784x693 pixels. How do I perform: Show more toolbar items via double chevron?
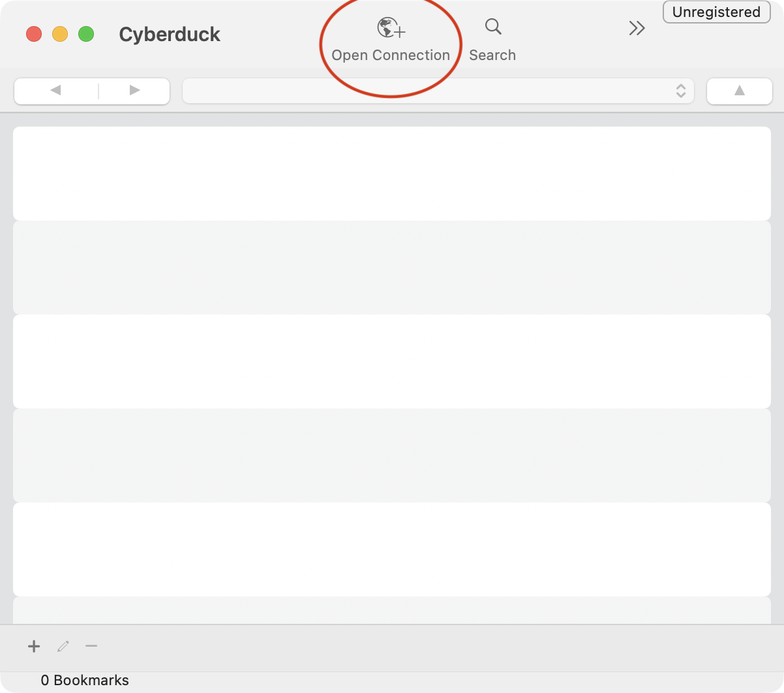tap(637, 28)
